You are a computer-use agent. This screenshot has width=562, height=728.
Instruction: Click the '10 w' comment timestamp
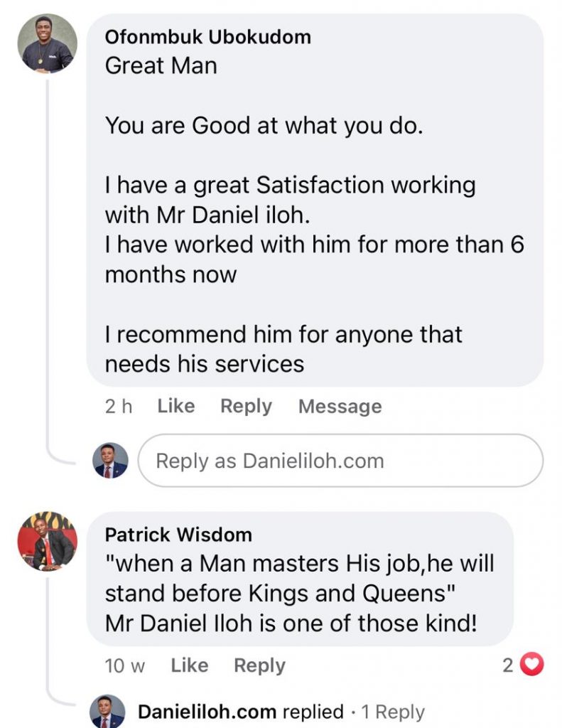pyautogui.click(x=125, y=665)
